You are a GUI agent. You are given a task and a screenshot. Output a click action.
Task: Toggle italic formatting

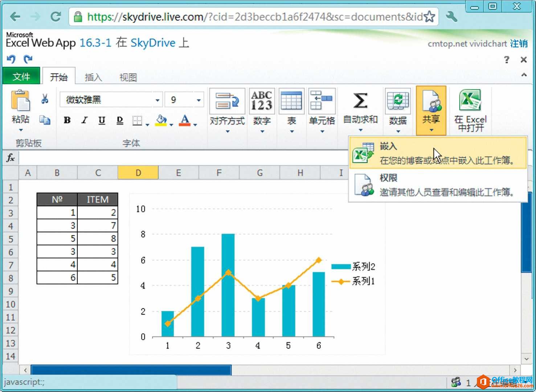tap(85, 120)
